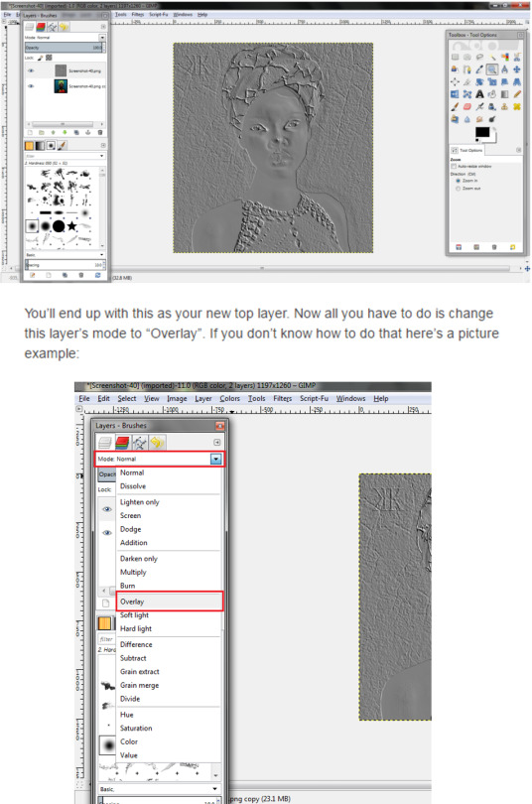The height and width of the screenshot is (804, 532).
Task: Click the refresh brushes icon below the Spacing slider
Action: click(98, 275)
